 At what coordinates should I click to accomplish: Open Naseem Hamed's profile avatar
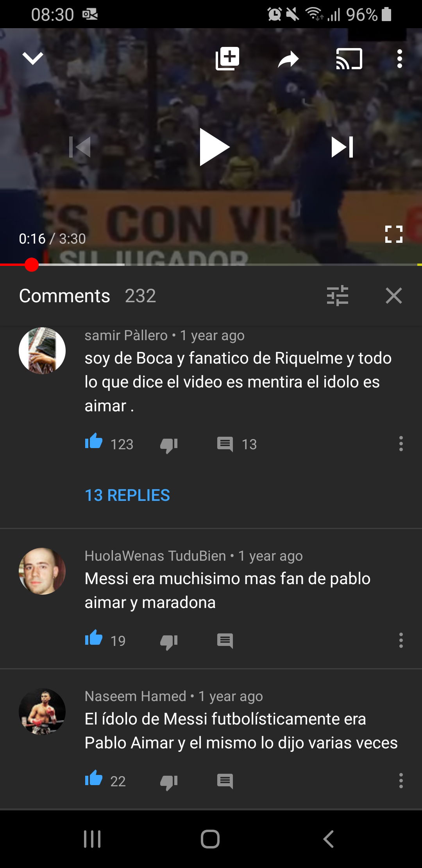42,712
